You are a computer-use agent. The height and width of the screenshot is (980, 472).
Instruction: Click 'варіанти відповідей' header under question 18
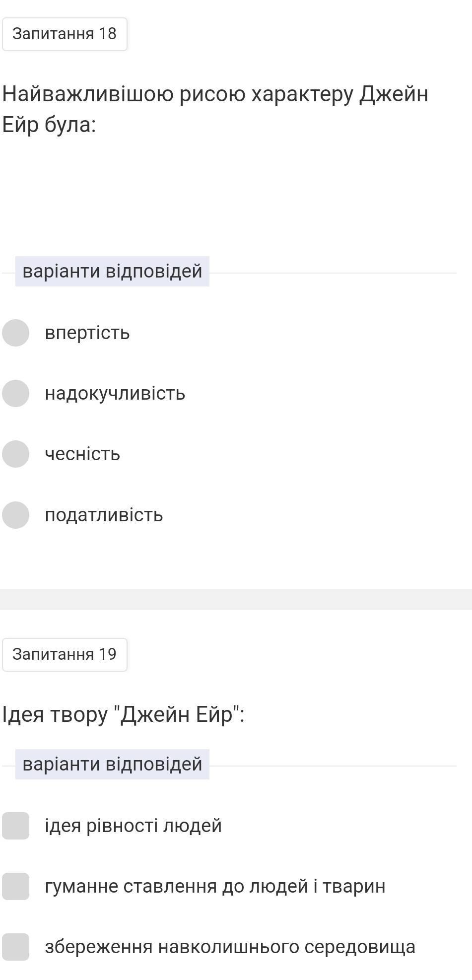(112, 272)
